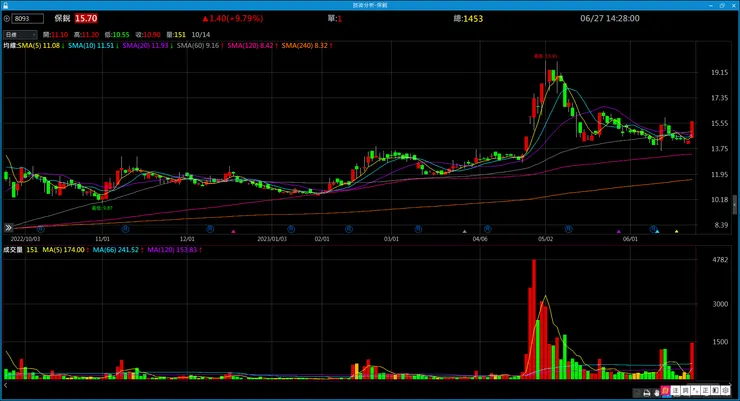
Task: Click the MA(5) 174.00 volume label
Action: 66,250
